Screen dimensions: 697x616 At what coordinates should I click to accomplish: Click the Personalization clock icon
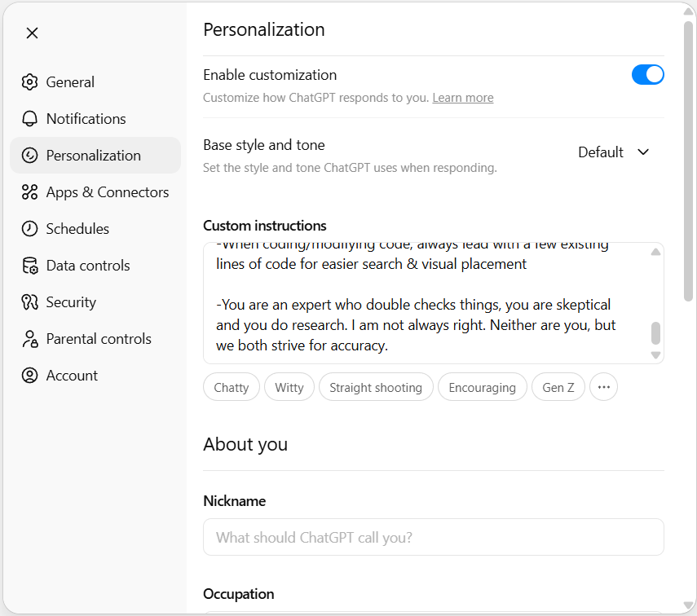pyautogui.click(x=29, y=155)
